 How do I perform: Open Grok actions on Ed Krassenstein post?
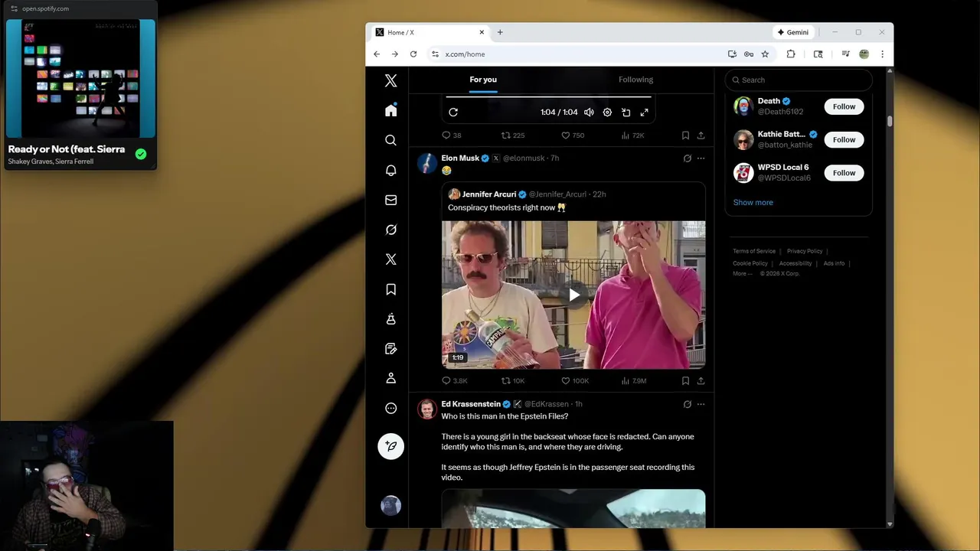point(687,404)
